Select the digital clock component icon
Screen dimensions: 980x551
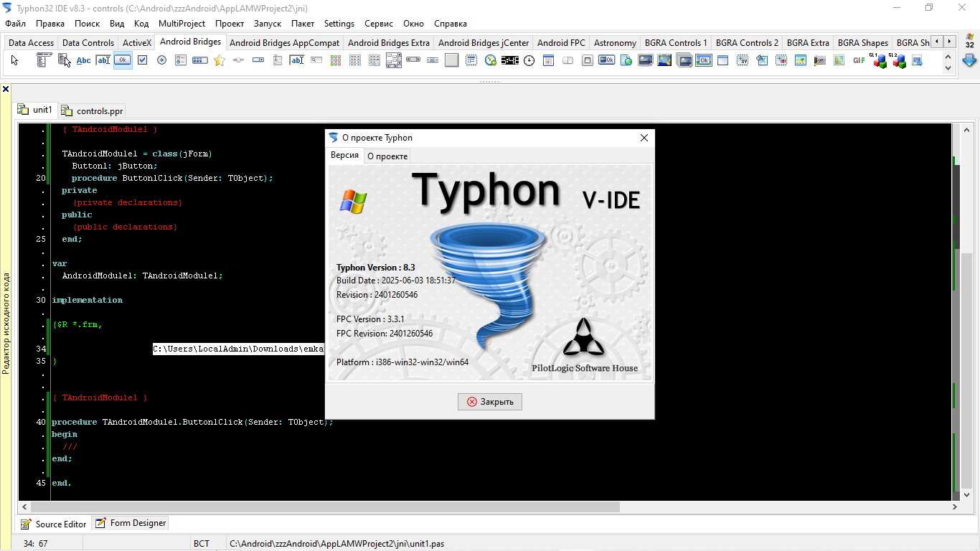tap(510, 60)
